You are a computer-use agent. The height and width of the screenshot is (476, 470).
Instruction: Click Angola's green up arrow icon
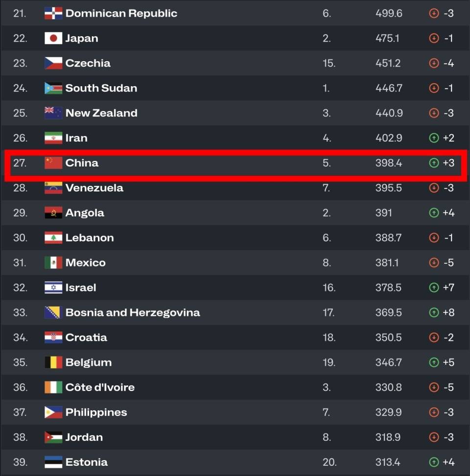point(434,213)
